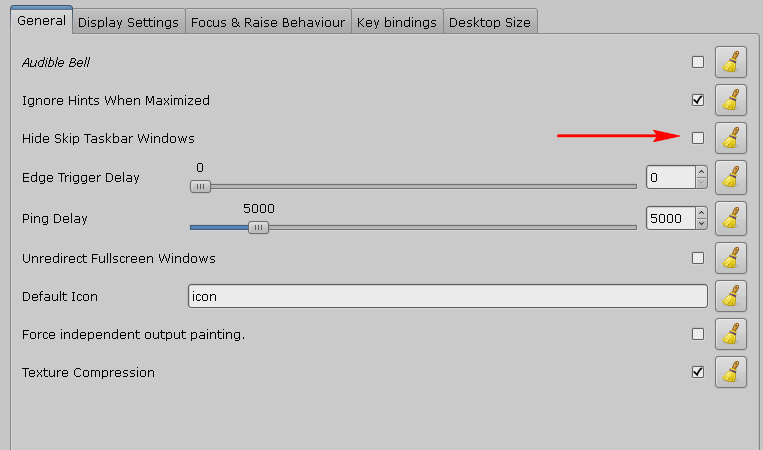This screenshot has width=763, height=450.
Task: Click broom reset icon for Hide Skip Taskbar Windows
Action: pyautogui.click(x=730, y=138)
